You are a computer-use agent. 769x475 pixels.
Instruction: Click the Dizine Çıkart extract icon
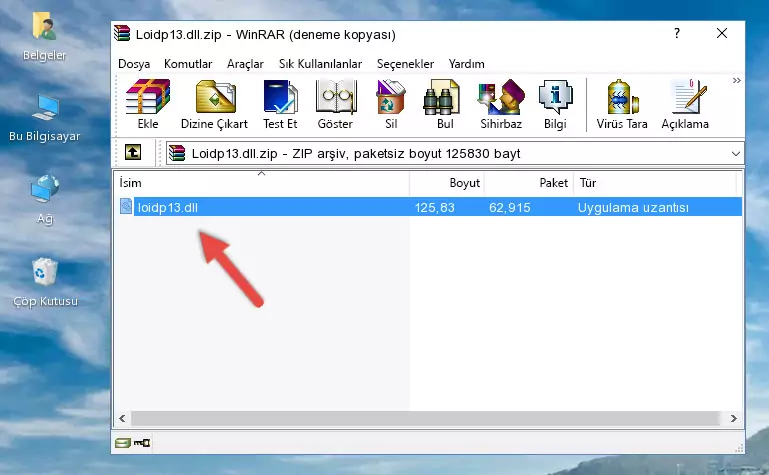tap(215, 104)
